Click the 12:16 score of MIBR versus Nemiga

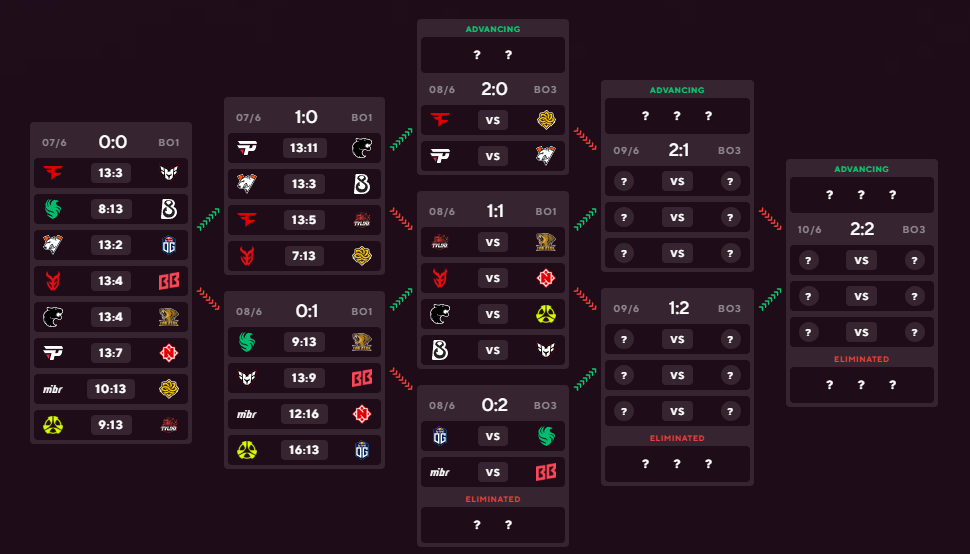[304, 414]
